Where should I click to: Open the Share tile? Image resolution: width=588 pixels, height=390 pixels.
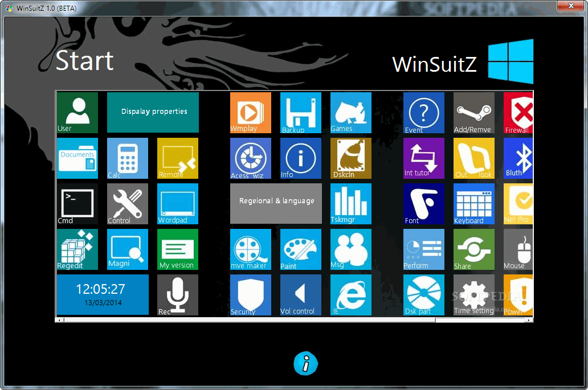point(474,249)
